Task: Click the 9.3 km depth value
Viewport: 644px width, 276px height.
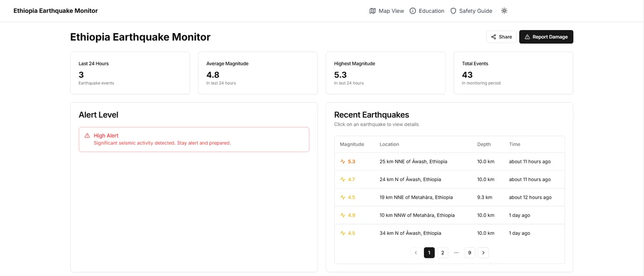Action: 485,197
